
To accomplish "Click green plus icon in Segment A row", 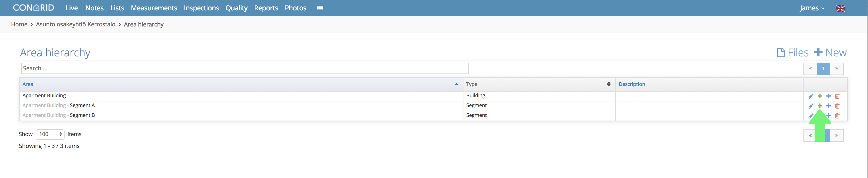I will 820,106.
